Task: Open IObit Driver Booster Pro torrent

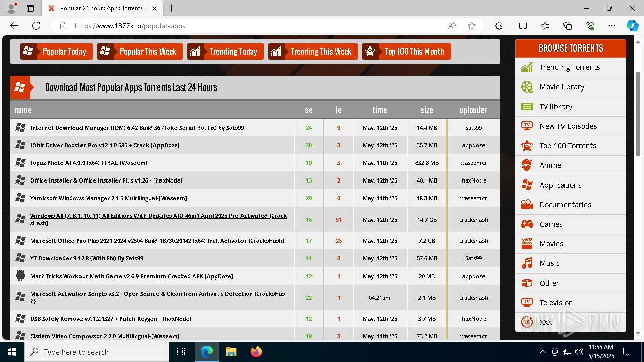Action: (x=105, y=145)
